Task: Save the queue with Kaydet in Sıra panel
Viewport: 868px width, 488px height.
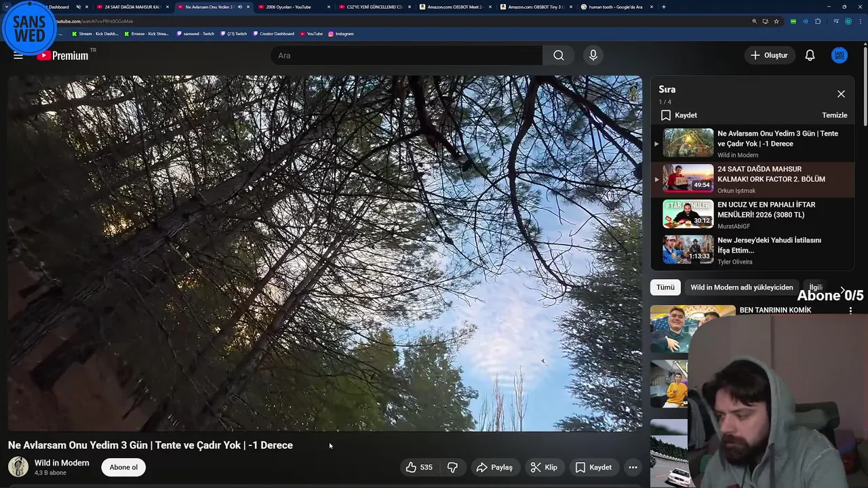Action: coord(679,115)
